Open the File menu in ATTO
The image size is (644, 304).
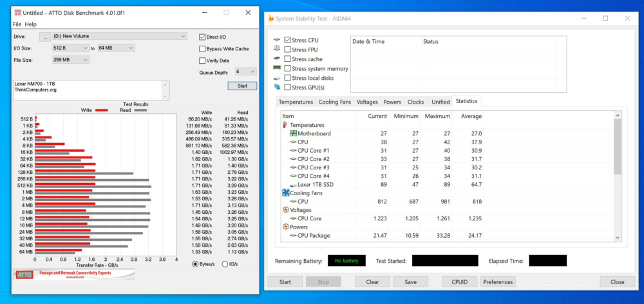tap(17, 24)
